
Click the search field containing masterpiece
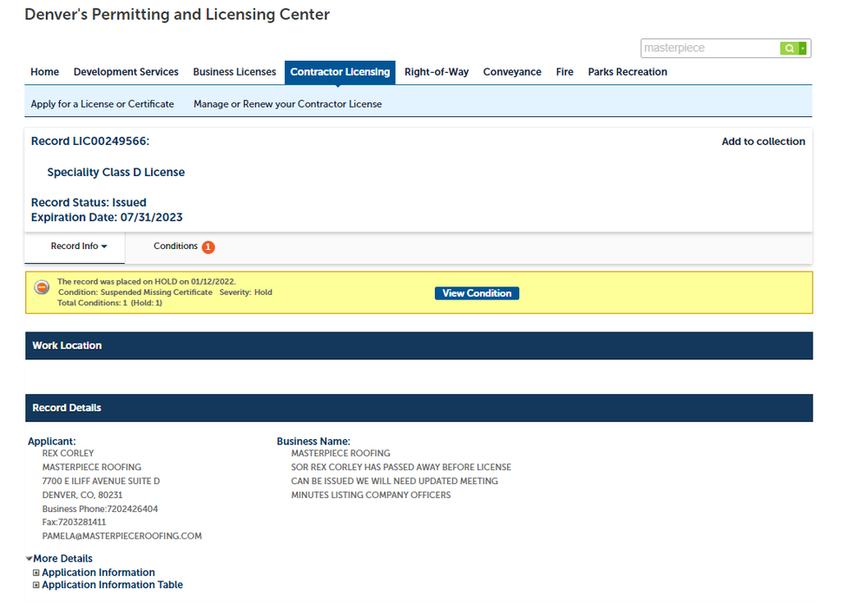pyautogui.click(x=709, y=49)
